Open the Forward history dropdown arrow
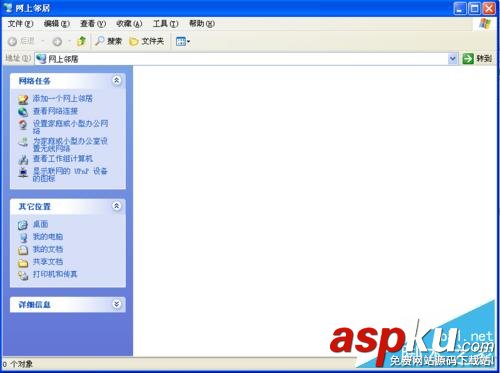Screen dimensions: 500x373 pos(69,41)
